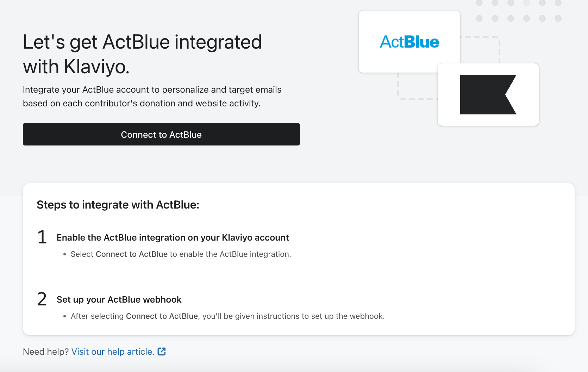588x372 pixels.
Task: Click the ActBlue logo card
Action: point(409,42)
